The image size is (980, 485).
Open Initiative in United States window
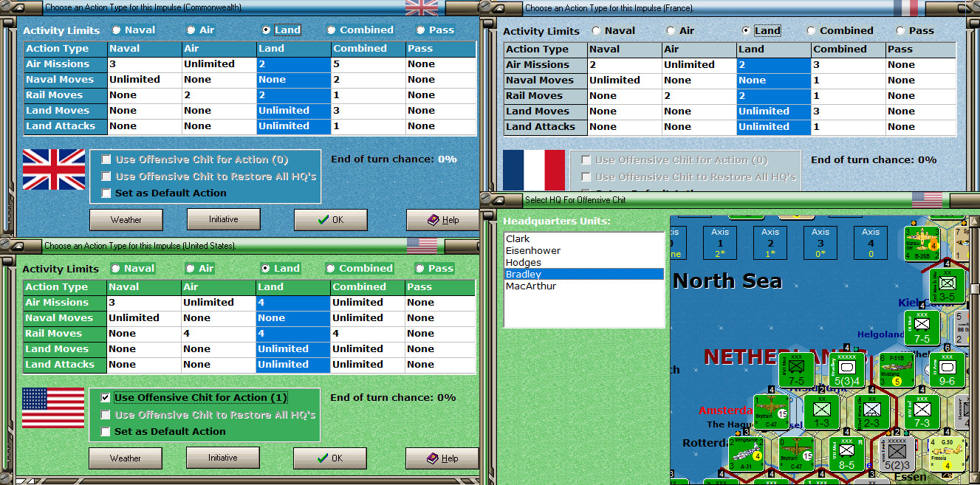tap(222, 458)
